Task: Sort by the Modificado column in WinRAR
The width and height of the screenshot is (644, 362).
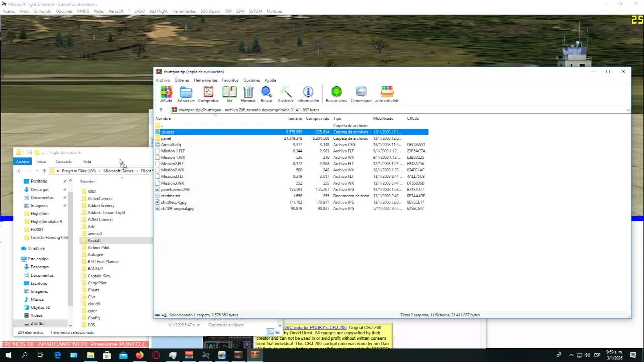Action: (x=383, y=118)
